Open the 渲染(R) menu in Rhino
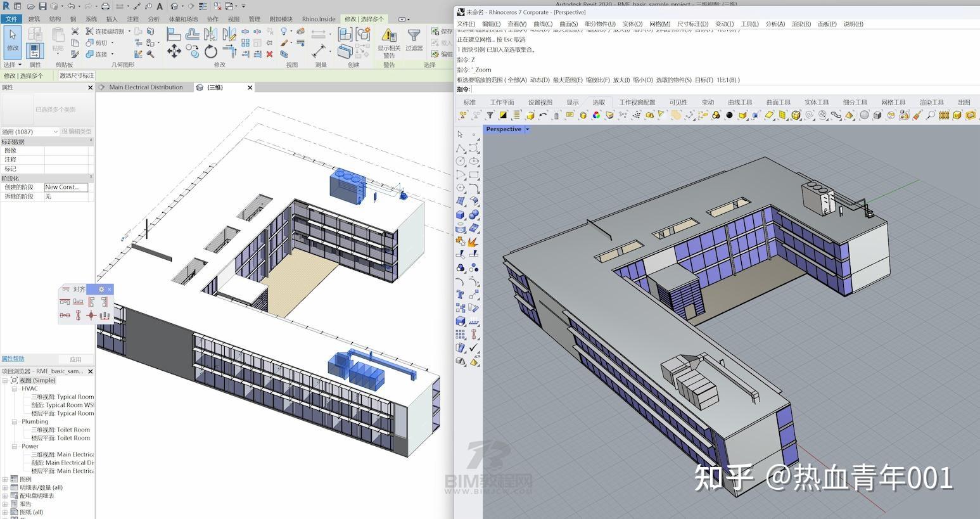The width and height of the screenshot is (980, 519). click(801, 24)
